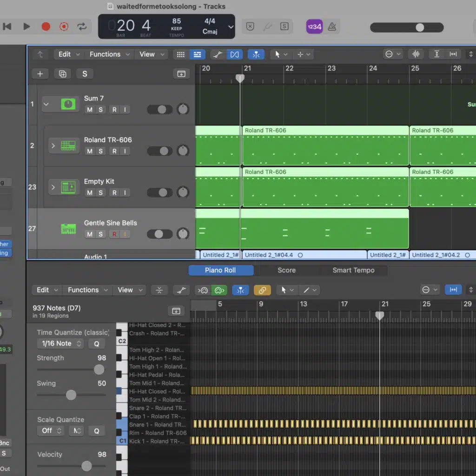Solo the Empty Kit track
Screen dimensions: 476x476
click(100, 193)
